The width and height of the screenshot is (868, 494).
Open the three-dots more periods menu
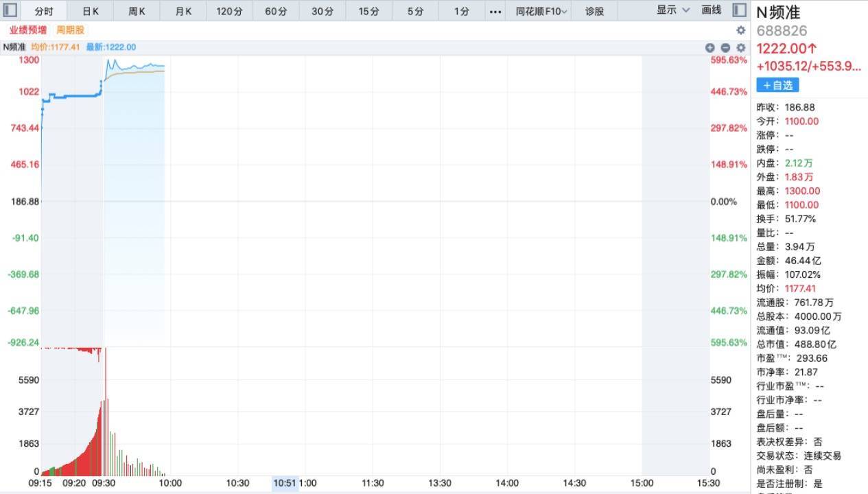[x=495, y=11]
